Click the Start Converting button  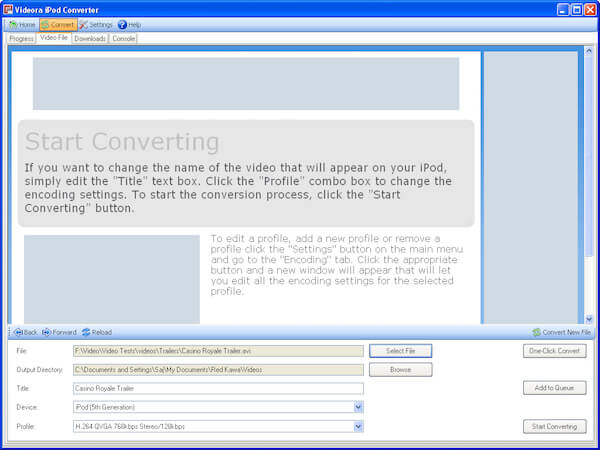coord(554,426)
